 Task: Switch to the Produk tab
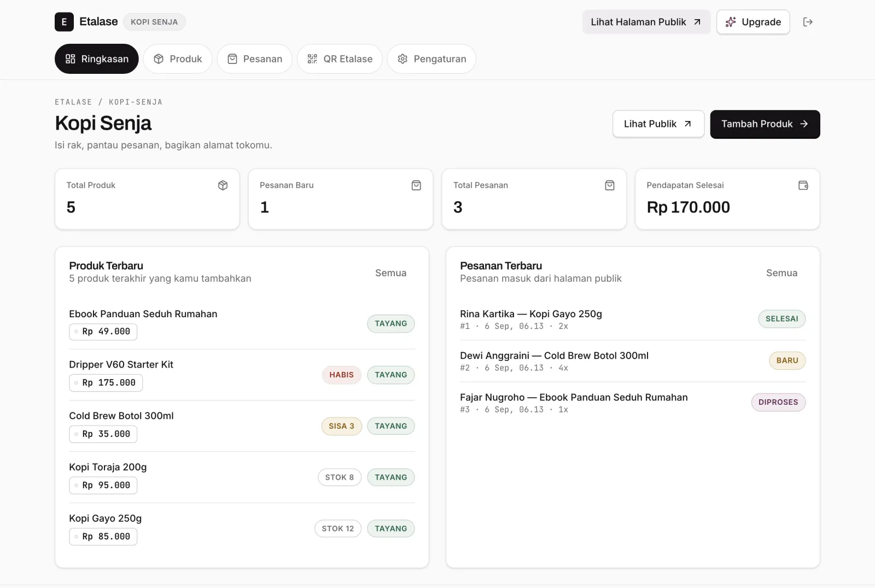click(178, 59)
